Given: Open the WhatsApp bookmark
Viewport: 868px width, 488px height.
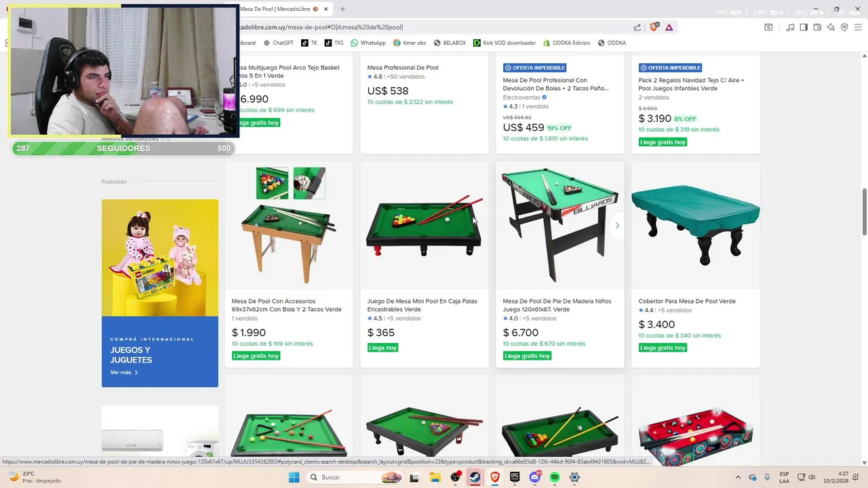Looking at the screenshot, I should coord(368,43).
